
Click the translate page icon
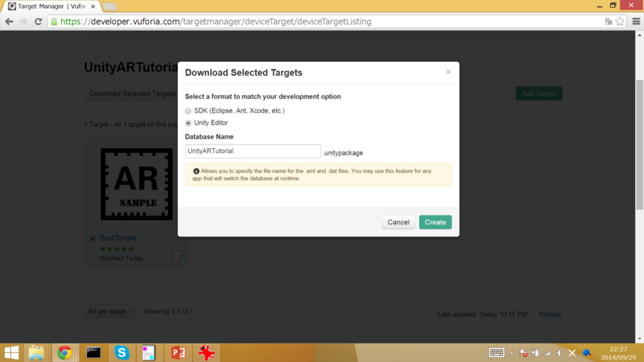click(x=609, y=22)
